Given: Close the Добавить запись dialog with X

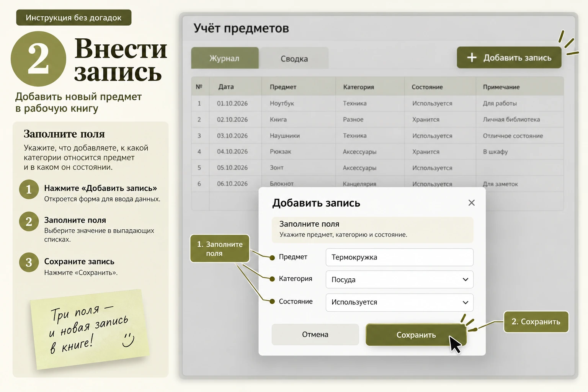Looking at the screenshot, I should 472,203.
